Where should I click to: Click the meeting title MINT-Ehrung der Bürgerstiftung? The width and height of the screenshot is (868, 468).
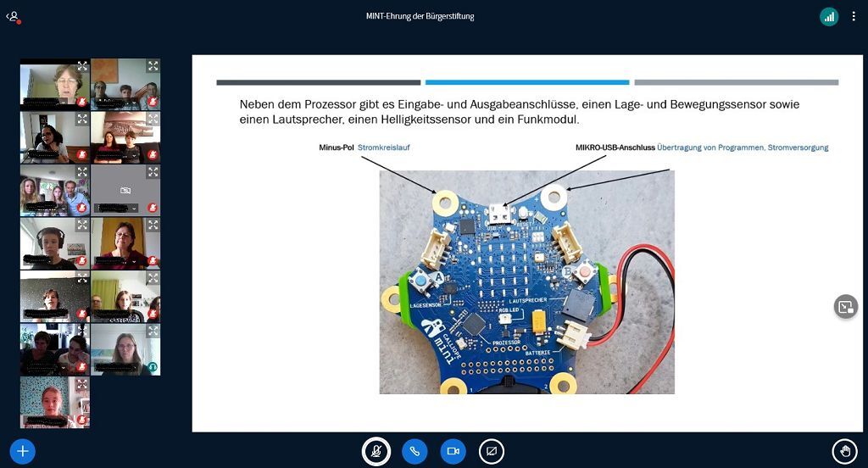420,16
